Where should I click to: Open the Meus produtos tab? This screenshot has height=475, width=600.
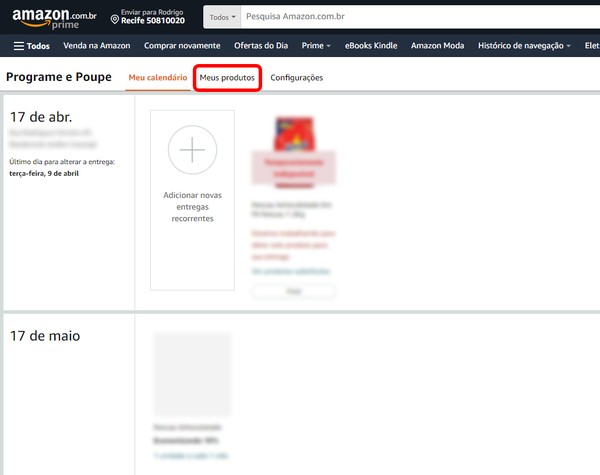227,78
